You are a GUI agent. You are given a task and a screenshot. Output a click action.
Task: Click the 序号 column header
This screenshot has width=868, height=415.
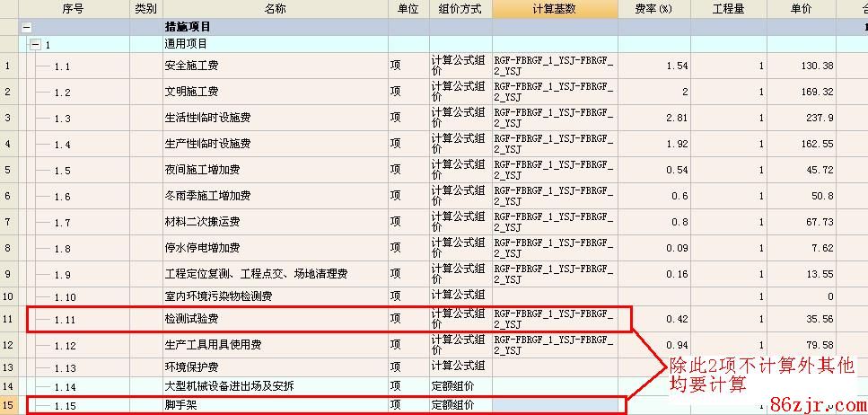(x=74, y=9)
